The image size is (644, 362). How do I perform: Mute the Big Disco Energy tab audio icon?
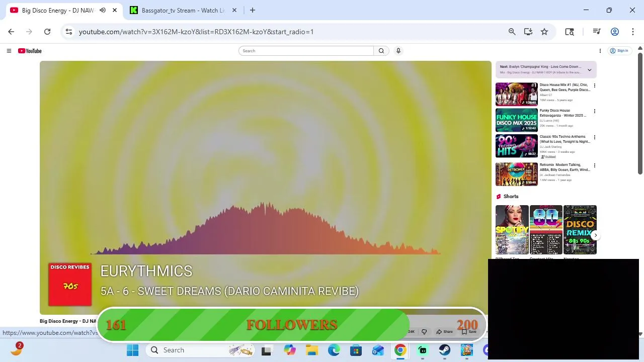103,10
